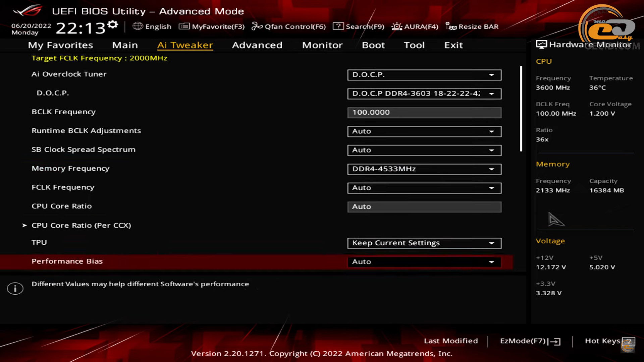The image size is (644, 362).
Task: Open Qfan Control(F6)
Action: tap(288, 26)
